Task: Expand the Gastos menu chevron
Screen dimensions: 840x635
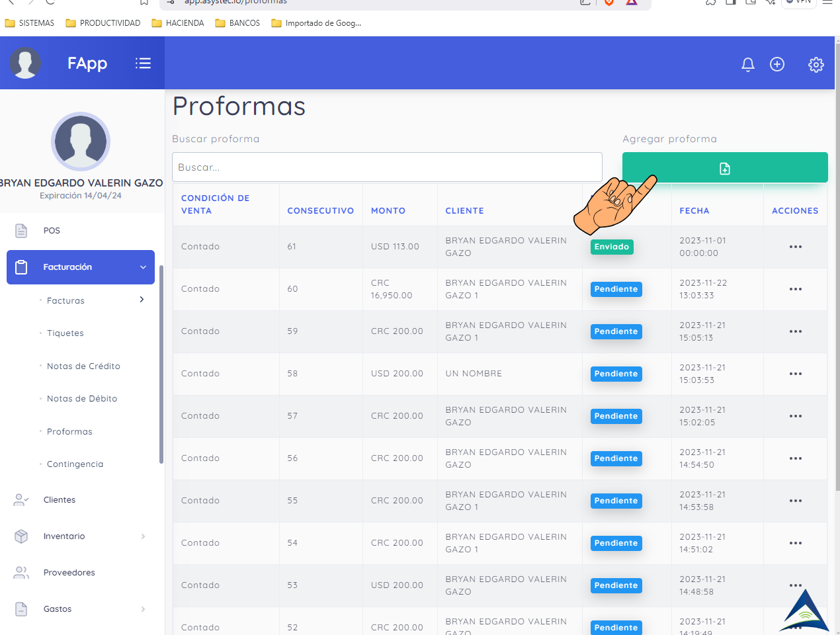Action: 143,609
